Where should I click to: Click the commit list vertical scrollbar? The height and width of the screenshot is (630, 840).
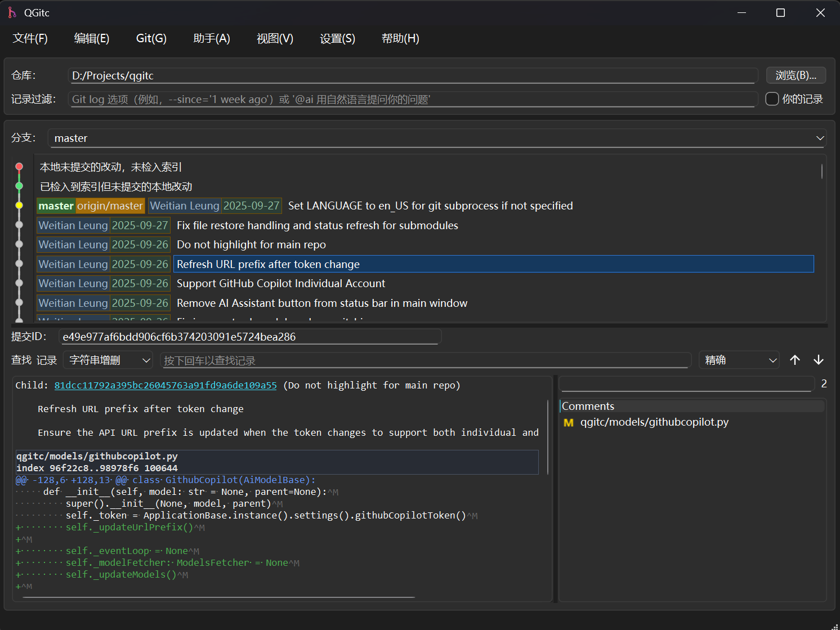click(821, 171)
